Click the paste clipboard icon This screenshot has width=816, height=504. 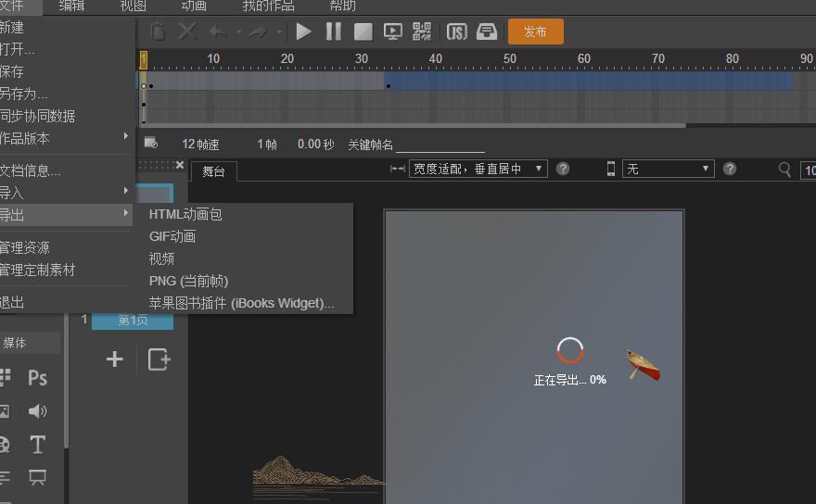tap(158, 31)
